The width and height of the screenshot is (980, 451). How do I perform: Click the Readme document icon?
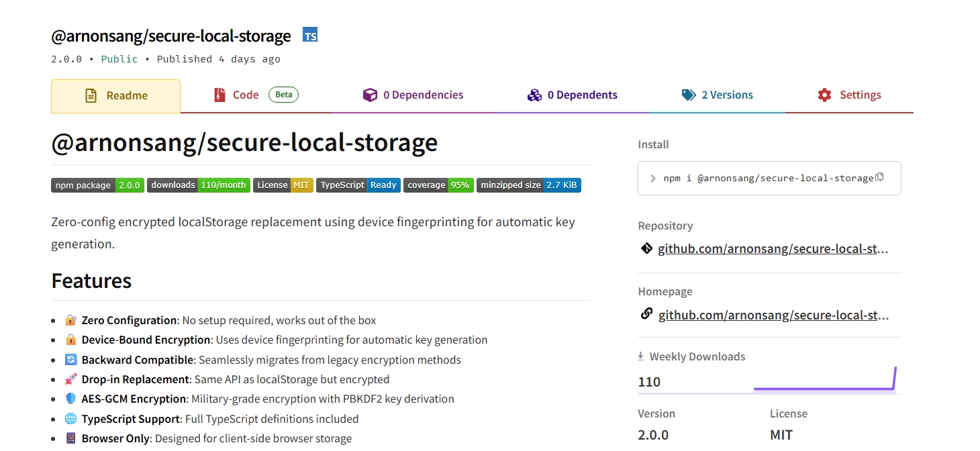coord(91,95)
